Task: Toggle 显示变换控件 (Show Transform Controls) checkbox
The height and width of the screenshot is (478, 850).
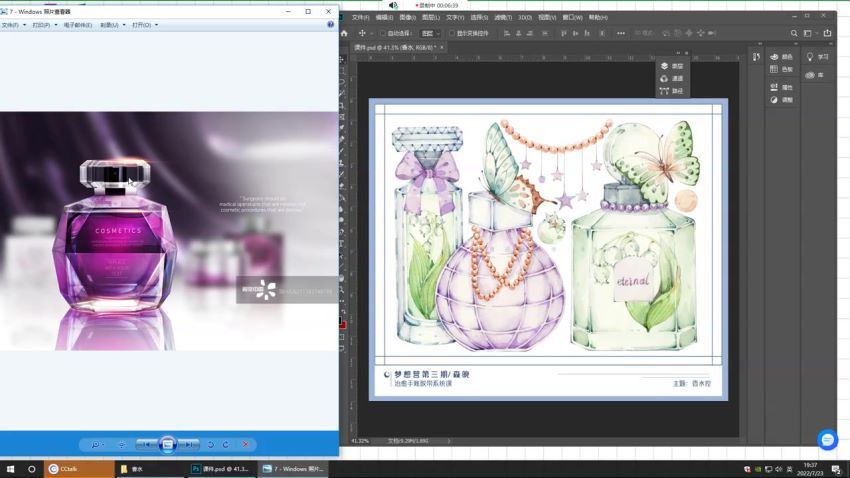Action: point(452,33)
